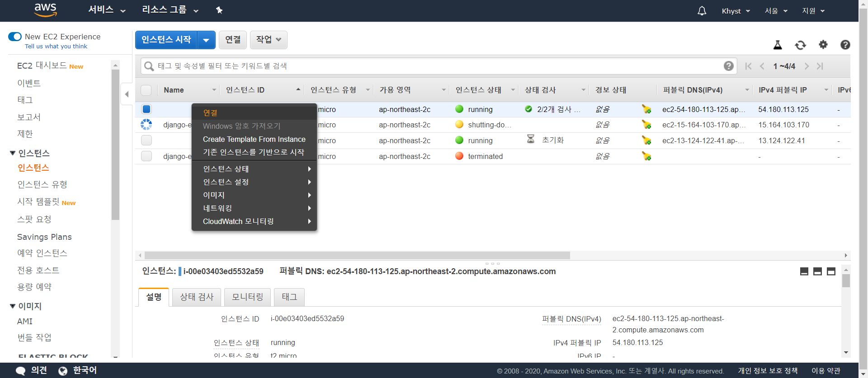Switch to the 모니터링 tab
Image resolution: width=868 pixels, height=378 pixels.
pyautogui.click(x=247, y=297)
